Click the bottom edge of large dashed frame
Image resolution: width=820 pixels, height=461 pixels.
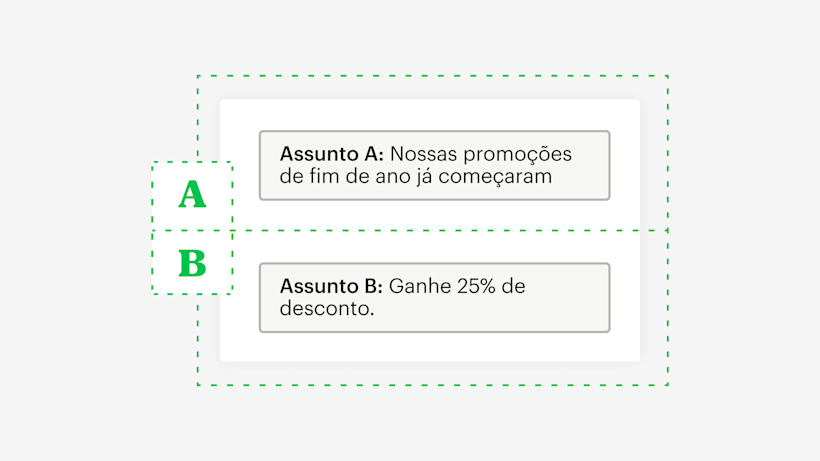[x=432, y=385]
